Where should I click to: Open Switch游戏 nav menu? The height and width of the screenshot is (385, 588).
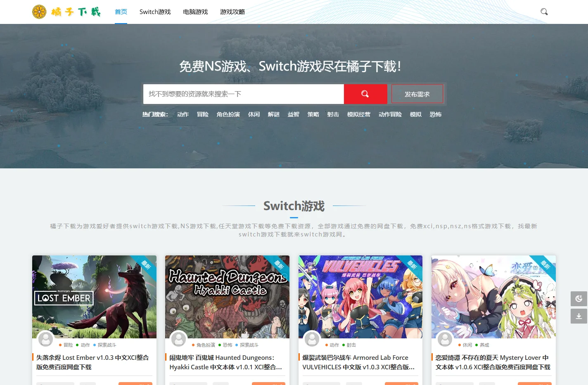155,12
